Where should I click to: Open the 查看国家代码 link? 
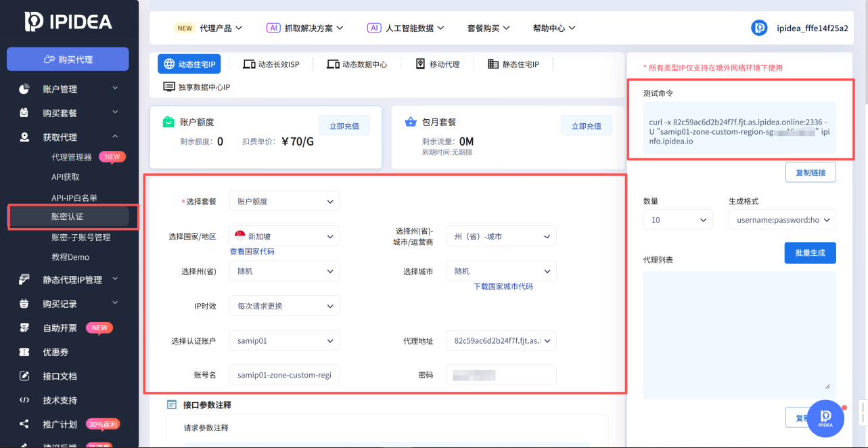[x=252, y=251]
